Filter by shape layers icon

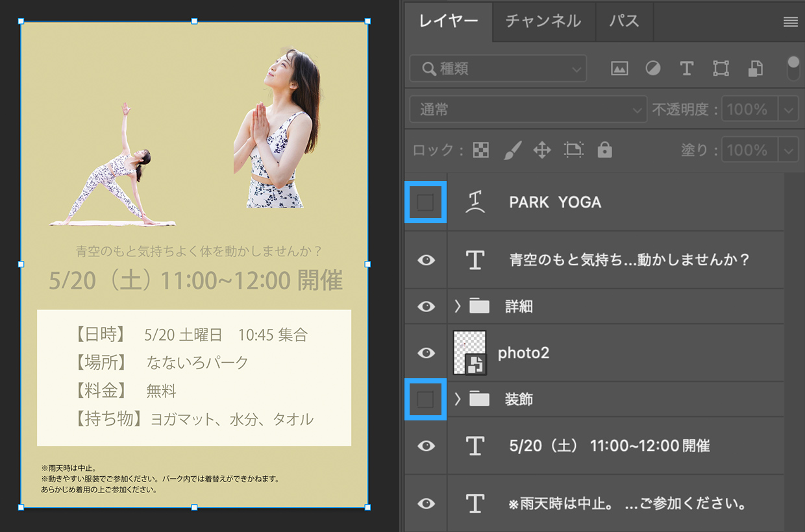tap(721, 68)
